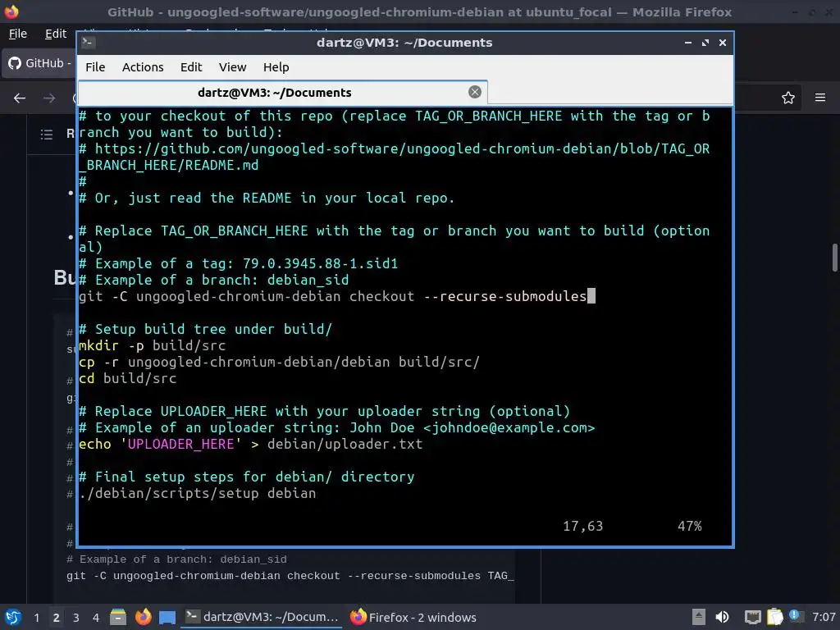Viewport: 840px width, 630px height.
Task: Go back in the Firefox window
Action: click(x=20, y=98)
